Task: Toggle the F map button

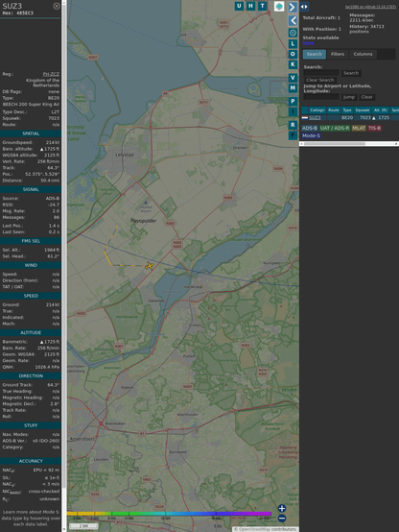Action: (293, 135)
